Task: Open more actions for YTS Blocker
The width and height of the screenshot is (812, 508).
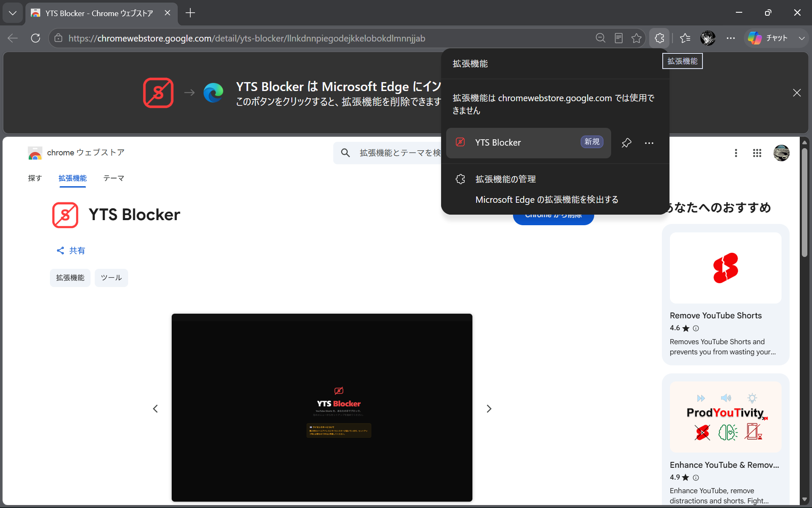Action: pyautogui.click(x=649, y=143)
